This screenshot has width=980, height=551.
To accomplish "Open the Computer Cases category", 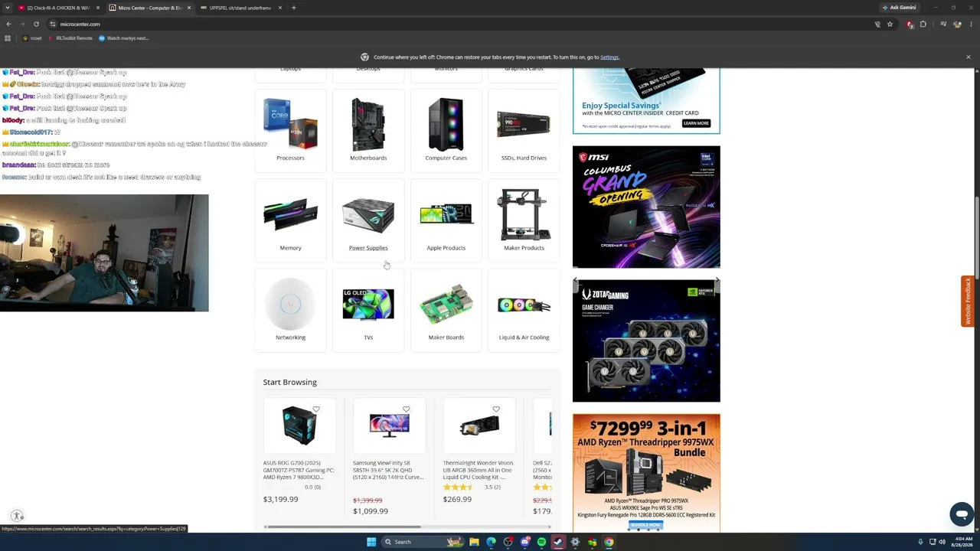I will coord(446,130).
